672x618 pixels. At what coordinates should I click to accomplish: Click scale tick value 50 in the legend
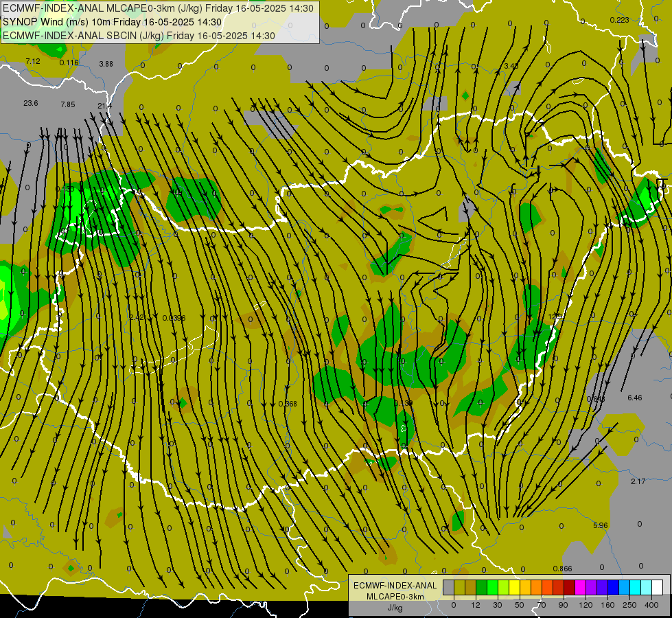pyautogui.click(x=520, y=605)
